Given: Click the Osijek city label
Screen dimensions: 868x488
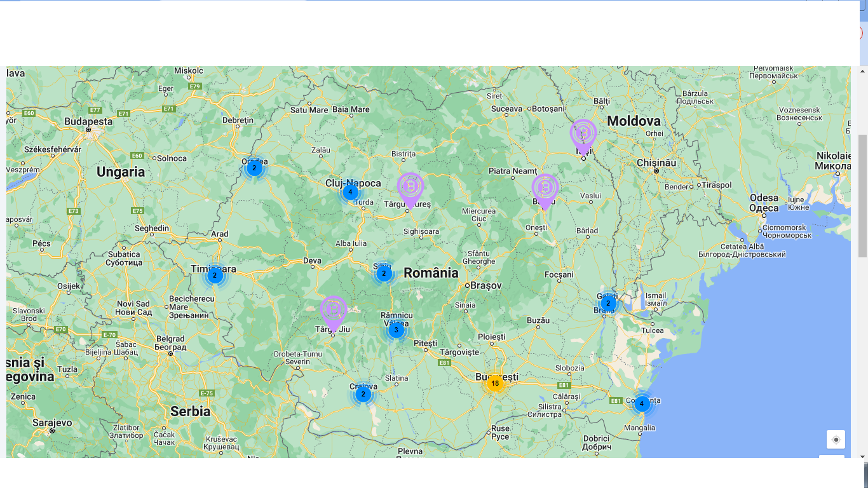Looking at the screenshot, I should click(69, 286).
